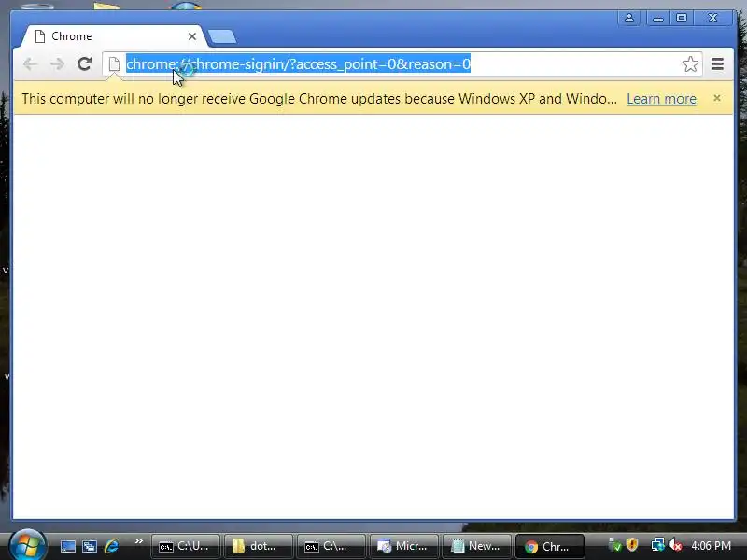The height and width of the screenshot is (560, 747).
Task: Switch to the C:\... command prompt taskbar button
Action: (x=331, y=546)
